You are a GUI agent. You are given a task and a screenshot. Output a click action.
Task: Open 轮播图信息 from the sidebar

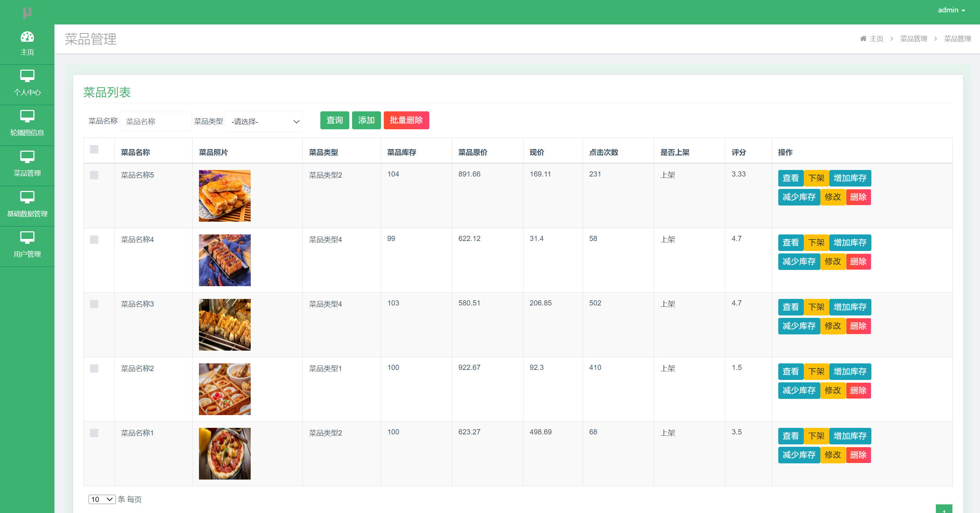[x=27, y=124]
